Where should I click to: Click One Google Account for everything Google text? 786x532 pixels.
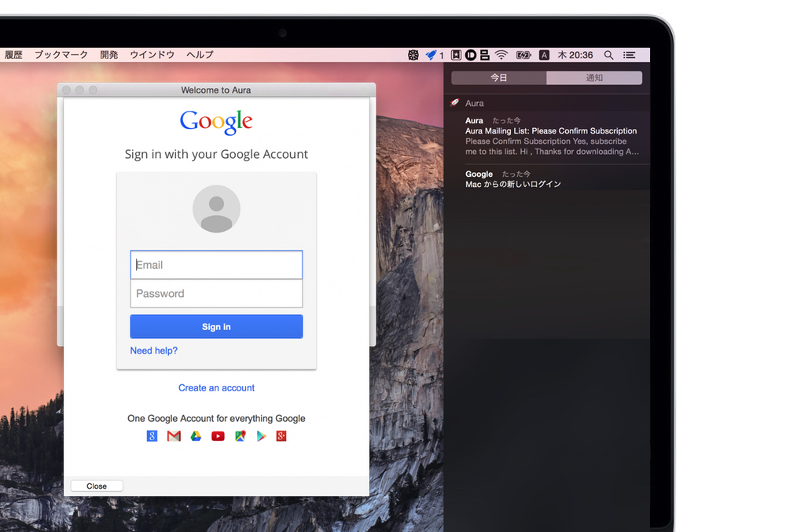point(217,418)
